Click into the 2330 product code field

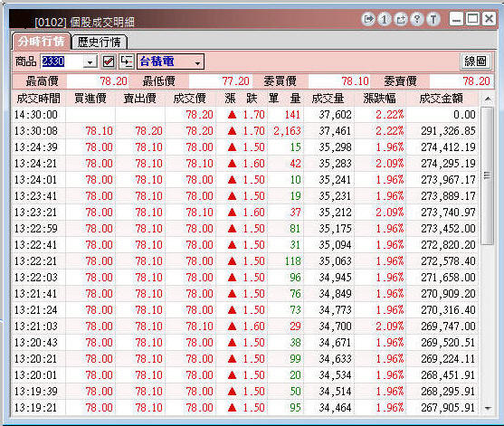[62, 62]
